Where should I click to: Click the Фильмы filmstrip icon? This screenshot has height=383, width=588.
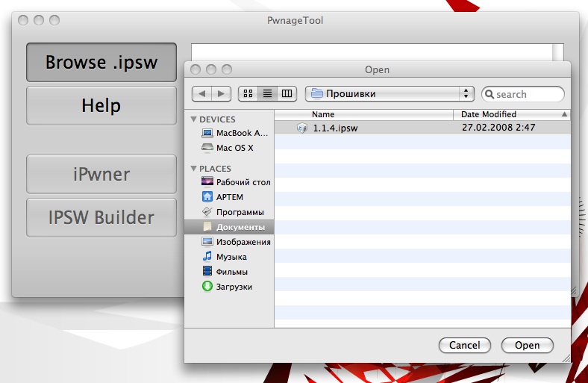coord(207,271)
